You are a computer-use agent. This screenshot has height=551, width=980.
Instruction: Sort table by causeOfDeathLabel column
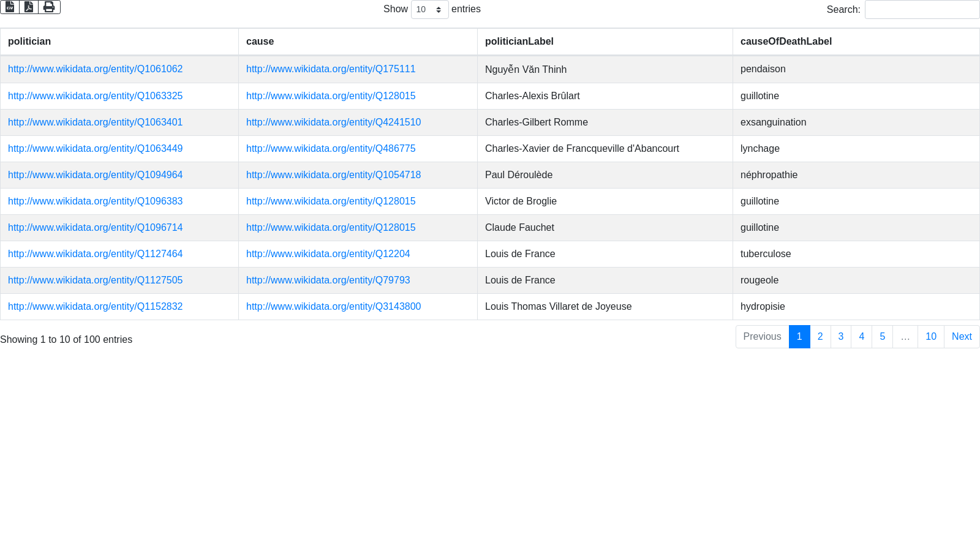(x=785, y=42)
